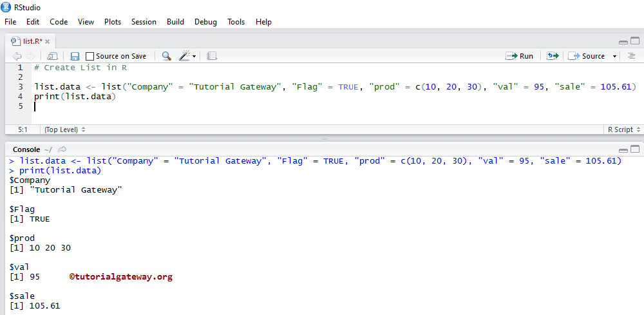Click '$Flag' in console output
The image size is (644, 315).
[x=22, y=209]
